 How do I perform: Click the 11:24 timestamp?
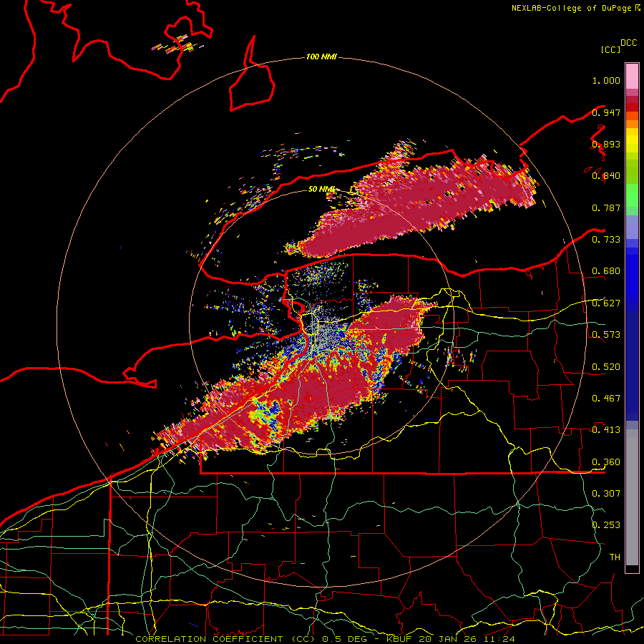pos(499,639)
